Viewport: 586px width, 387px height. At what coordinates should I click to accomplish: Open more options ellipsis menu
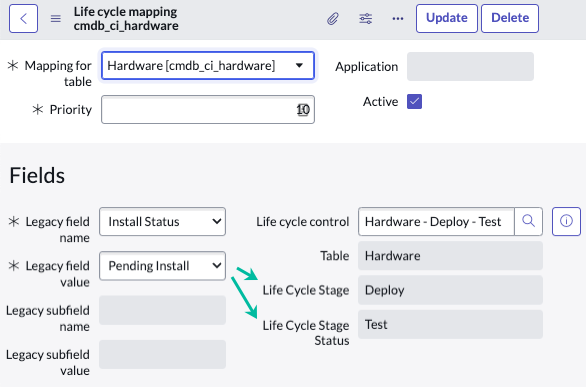[x=398, y=18]
